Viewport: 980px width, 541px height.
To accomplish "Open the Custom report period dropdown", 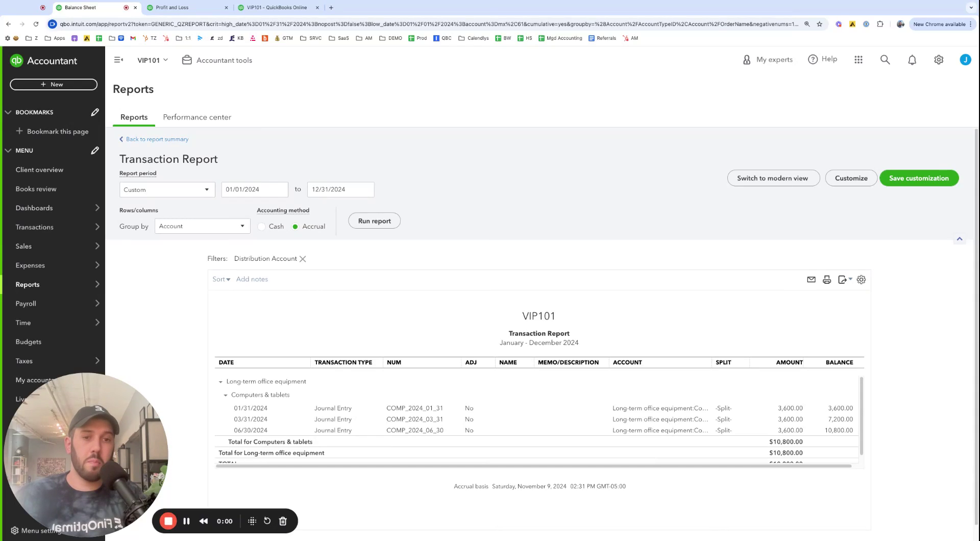I will [167, 189].
